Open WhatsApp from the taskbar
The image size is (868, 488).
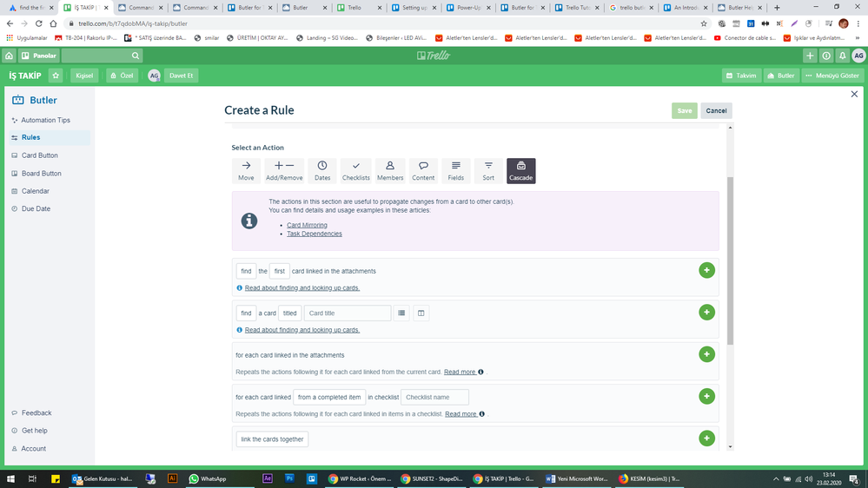tap(209, 478)
